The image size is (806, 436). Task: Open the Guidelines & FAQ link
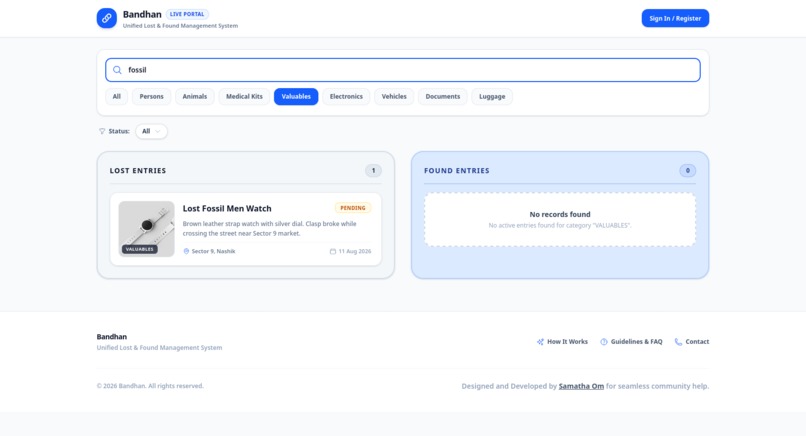[x=631, y=342]
